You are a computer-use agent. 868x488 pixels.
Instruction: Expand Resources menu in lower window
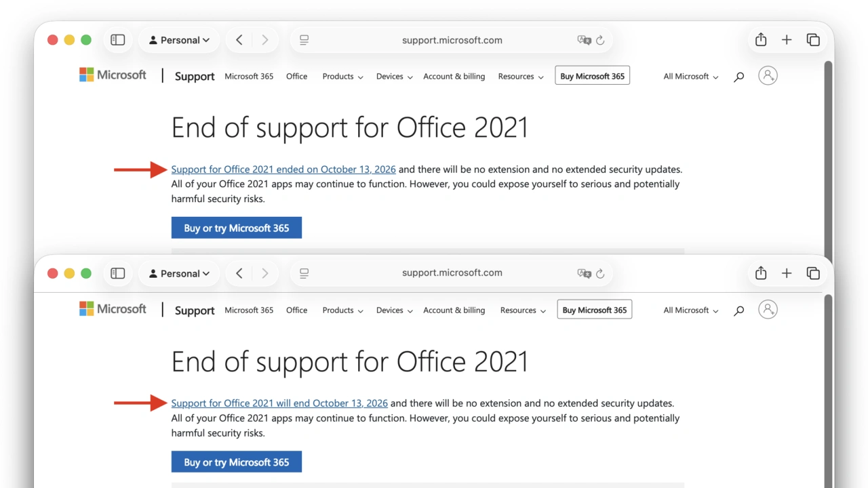[x=523, y=310]
